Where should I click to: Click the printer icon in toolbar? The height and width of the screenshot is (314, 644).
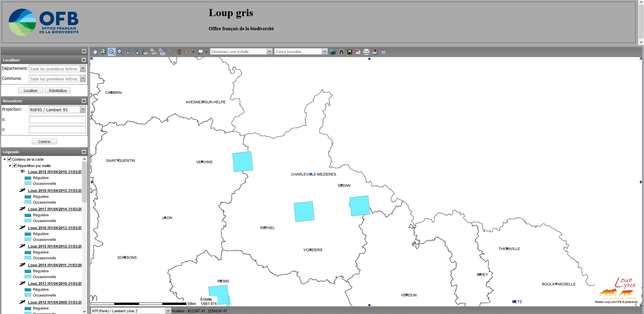pos(367,52)
